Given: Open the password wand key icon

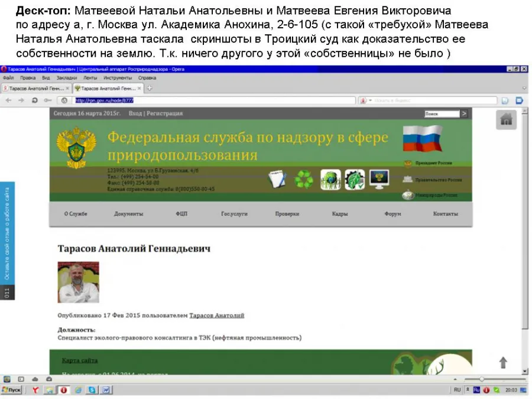Looking at the screenshot, I should coord(48,100).
